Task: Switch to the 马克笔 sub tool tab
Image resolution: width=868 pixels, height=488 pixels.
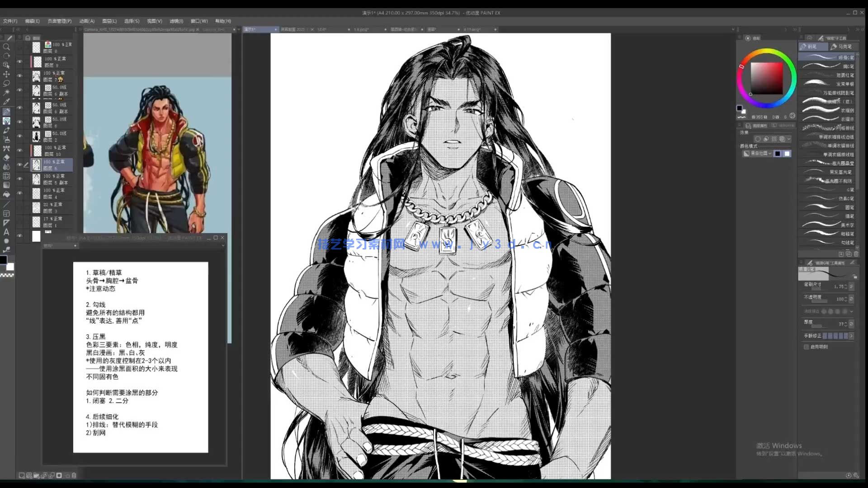Action: tap(841, 47)
